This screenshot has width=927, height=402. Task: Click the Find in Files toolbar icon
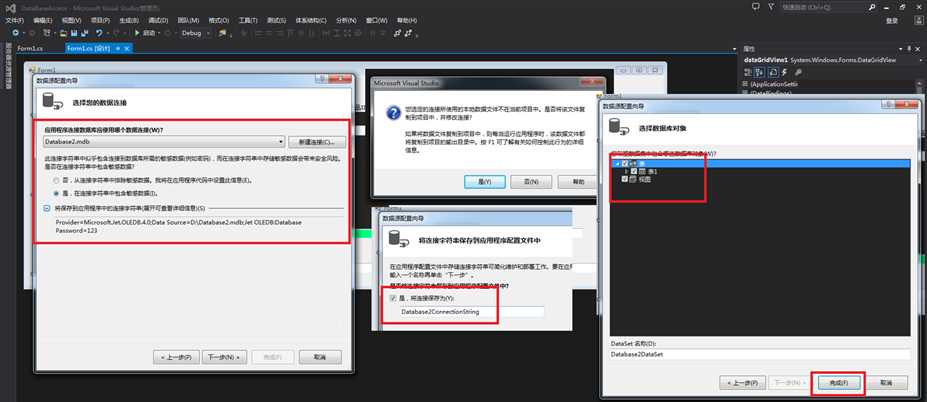[x=222, y=33]
